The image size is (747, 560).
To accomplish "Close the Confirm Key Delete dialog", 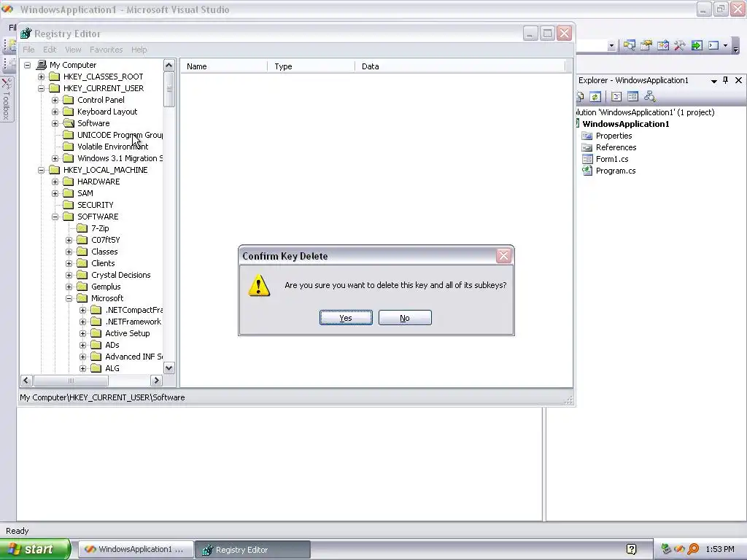I will pos(503,256).
